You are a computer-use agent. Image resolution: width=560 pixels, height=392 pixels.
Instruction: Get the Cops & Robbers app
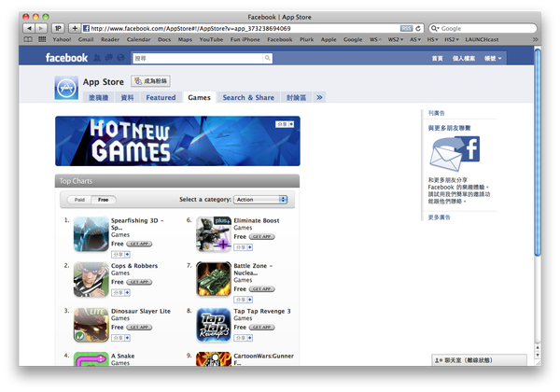[x=139, y=282]
